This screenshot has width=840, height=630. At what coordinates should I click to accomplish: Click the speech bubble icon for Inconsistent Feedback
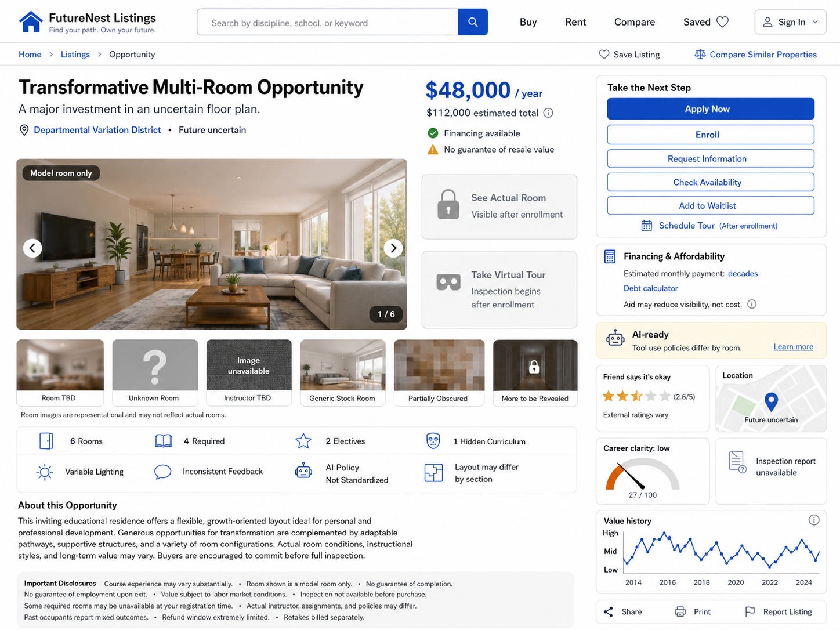coord(162,472)
